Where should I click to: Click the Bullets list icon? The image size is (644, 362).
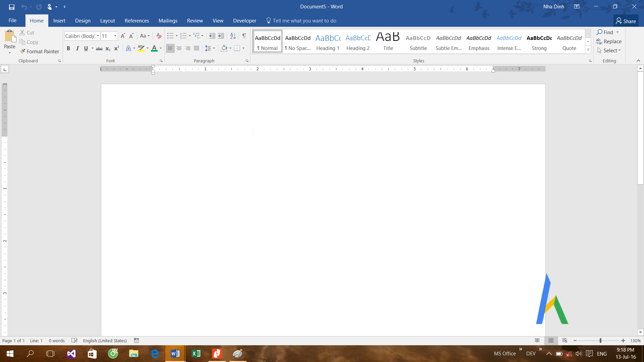(x=170, y=36)
